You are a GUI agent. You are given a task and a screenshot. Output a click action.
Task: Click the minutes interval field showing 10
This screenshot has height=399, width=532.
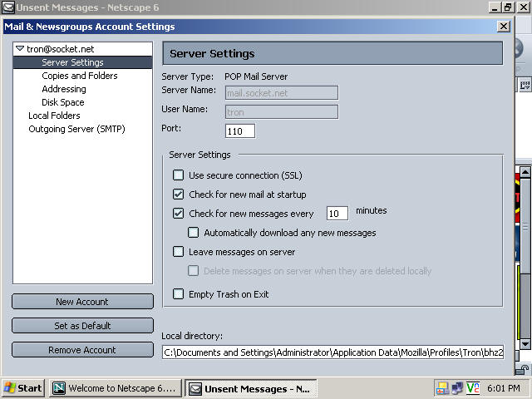pyautogui.click(x=337, y=214)
